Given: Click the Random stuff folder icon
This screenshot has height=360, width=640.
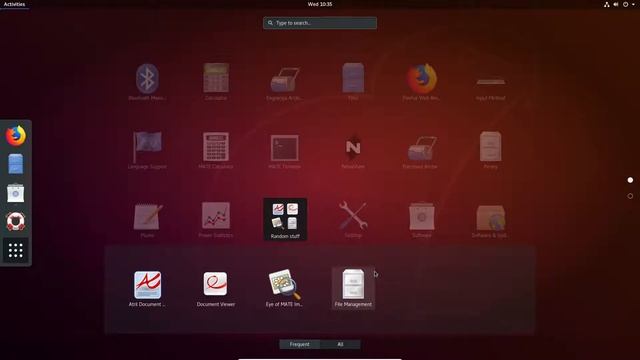Looking at the screenshot, I should (x=285, y=219).
